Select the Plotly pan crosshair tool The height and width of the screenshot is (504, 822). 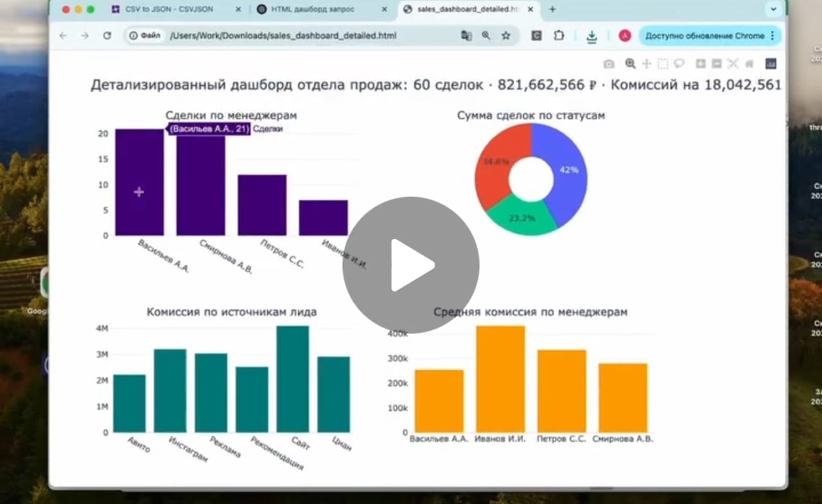pyautogui.click(x=647, y=64)
